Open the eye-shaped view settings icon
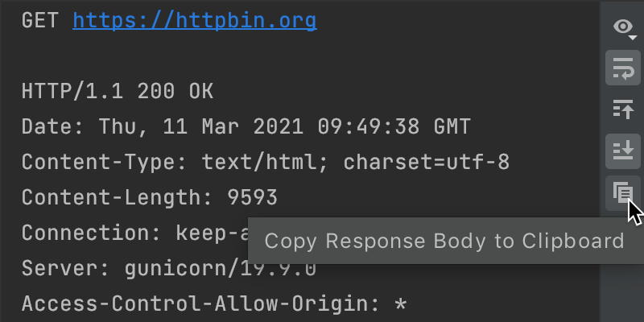Screen dimensions: 644x322 (x=622, y=27)
